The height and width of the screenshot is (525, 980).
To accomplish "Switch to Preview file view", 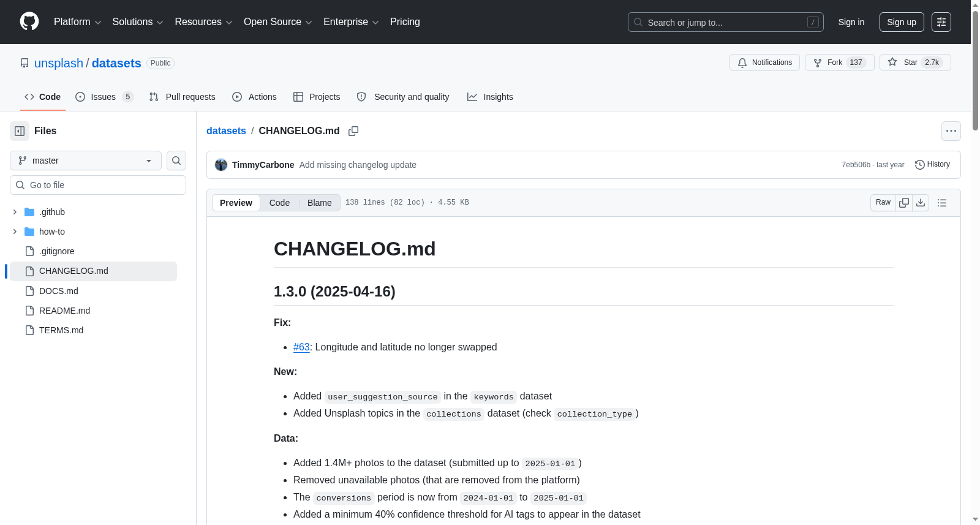I will [236, 203].
